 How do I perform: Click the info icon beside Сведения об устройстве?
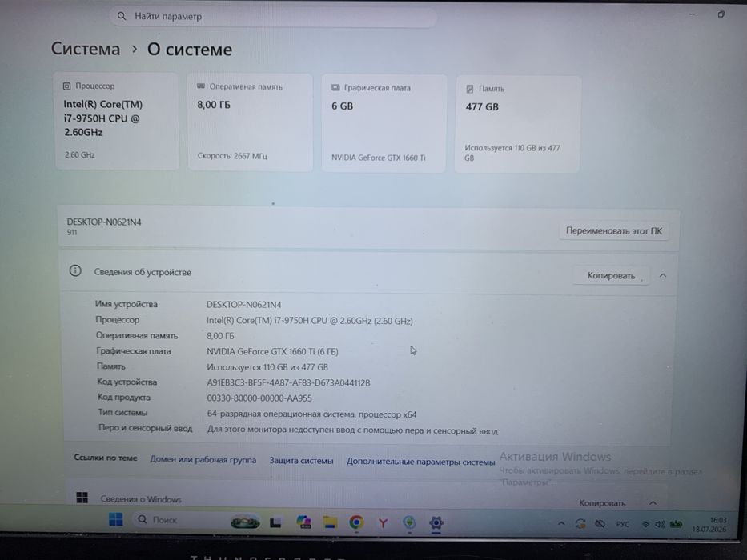(75, 271)
